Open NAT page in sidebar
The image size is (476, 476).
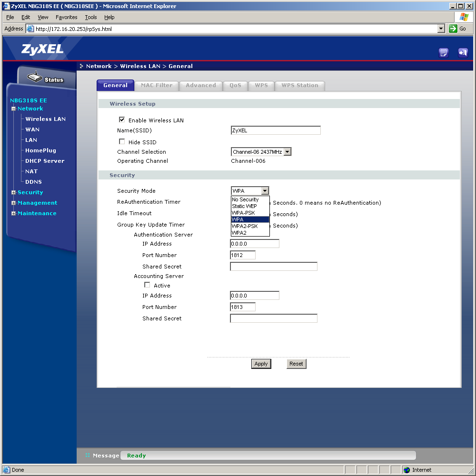(31, 171)
